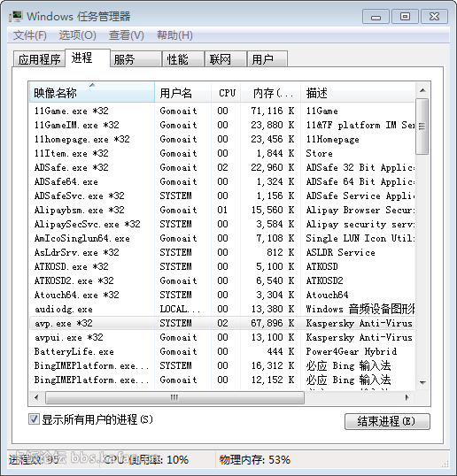Viewport: 457px width, 476px height.
Task: Select process ATKOSD.exe *32
Action: (x=221, y=266)
